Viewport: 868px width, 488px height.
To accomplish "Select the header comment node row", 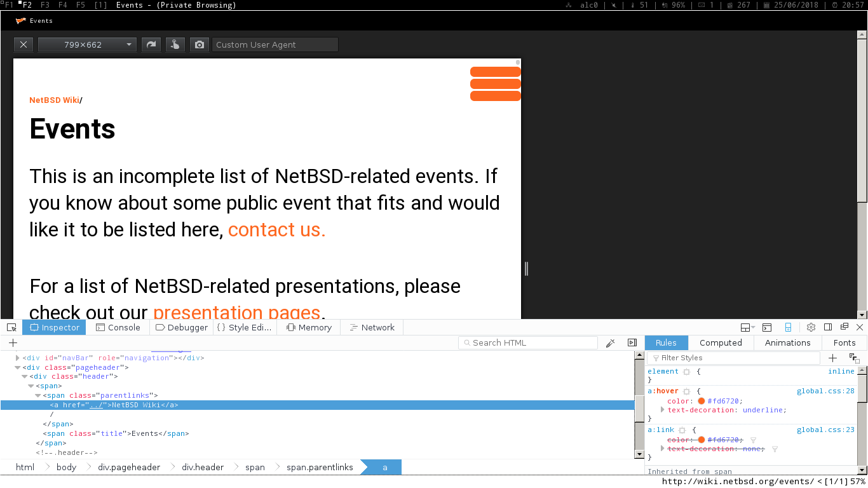I will coord(317,453).
